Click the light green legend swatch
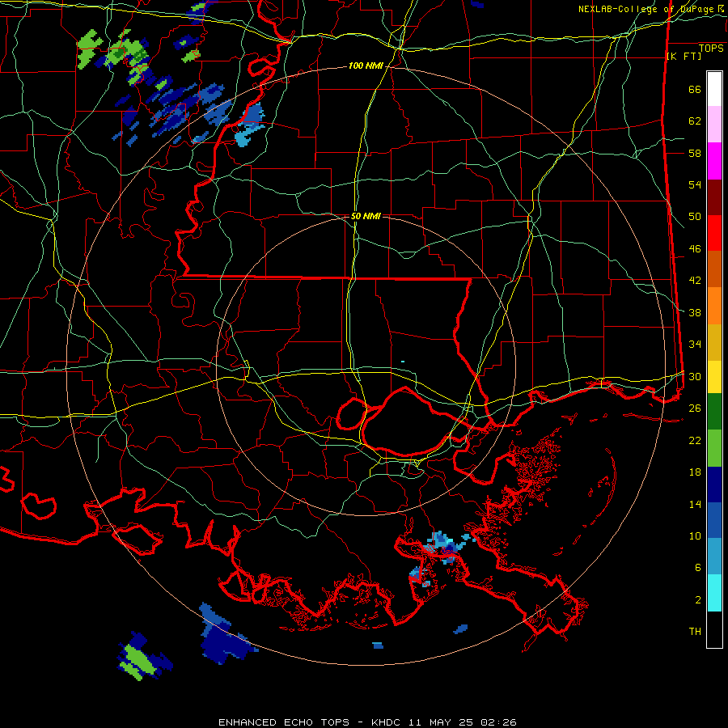Screen dimensions: 728x728 point(714,448)
